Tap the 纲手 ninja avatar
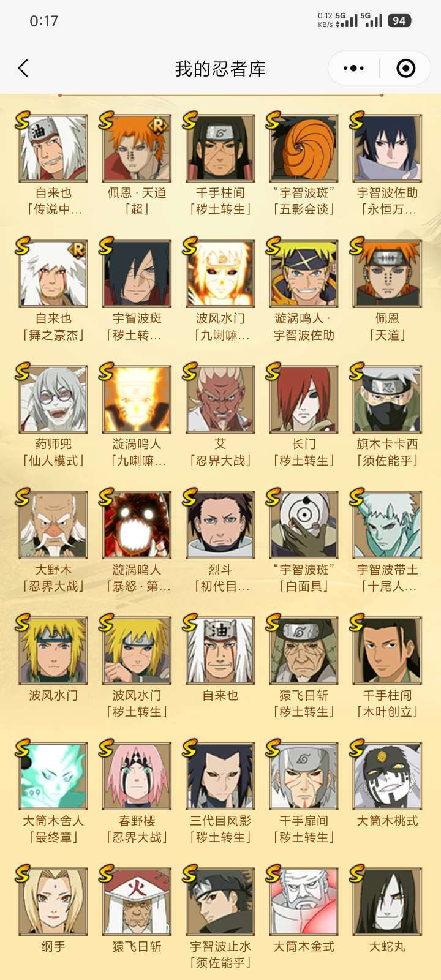 point(54,902)
